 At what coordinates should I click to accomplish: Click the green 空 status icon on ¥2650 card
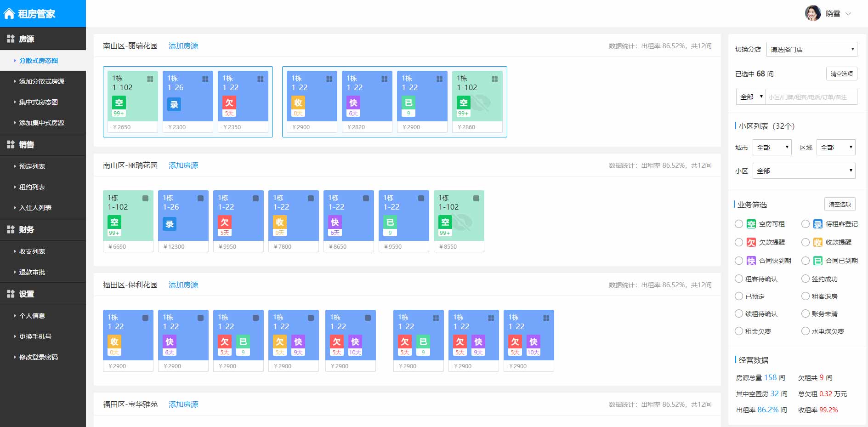pos(119,102)
